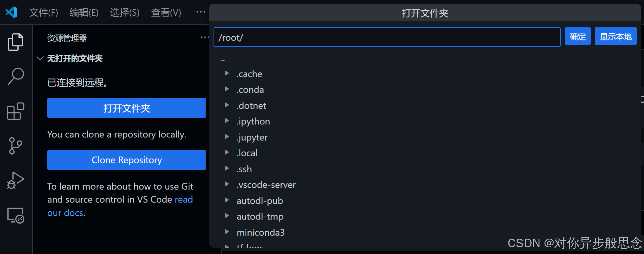Collapse the 无打开的文件夹 section
This screenshot has width=644, height=254.
point(40,58)
